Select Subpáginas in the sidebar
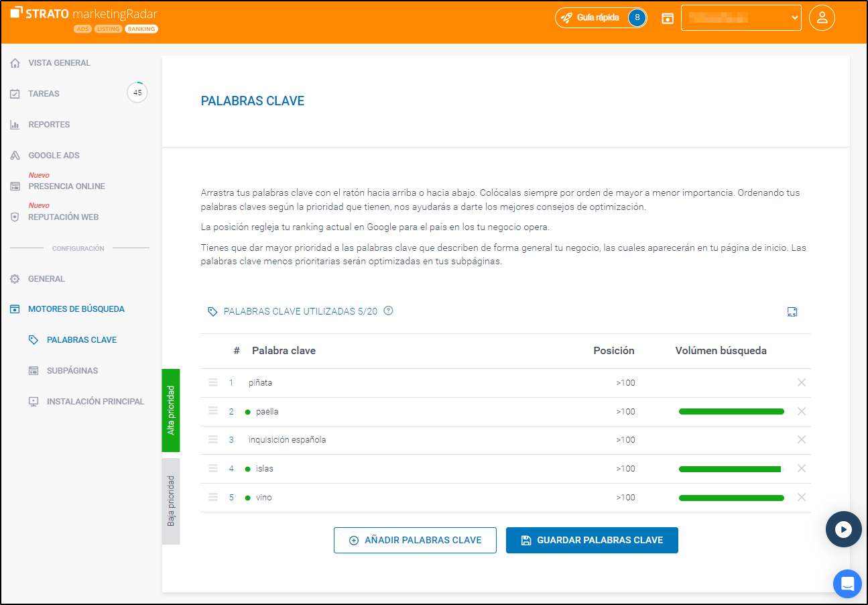The image size is (868, 605). point(72,371)
